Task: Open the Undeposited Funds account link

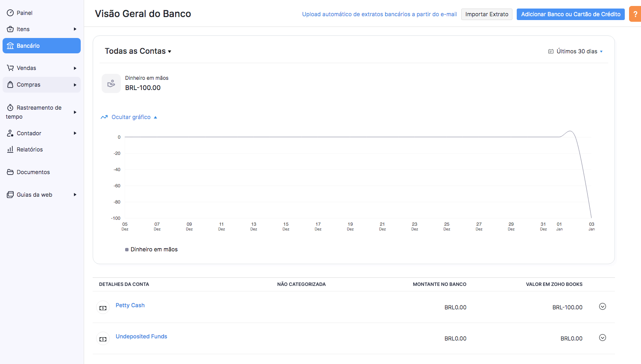Action: click(x=141, y=336)
